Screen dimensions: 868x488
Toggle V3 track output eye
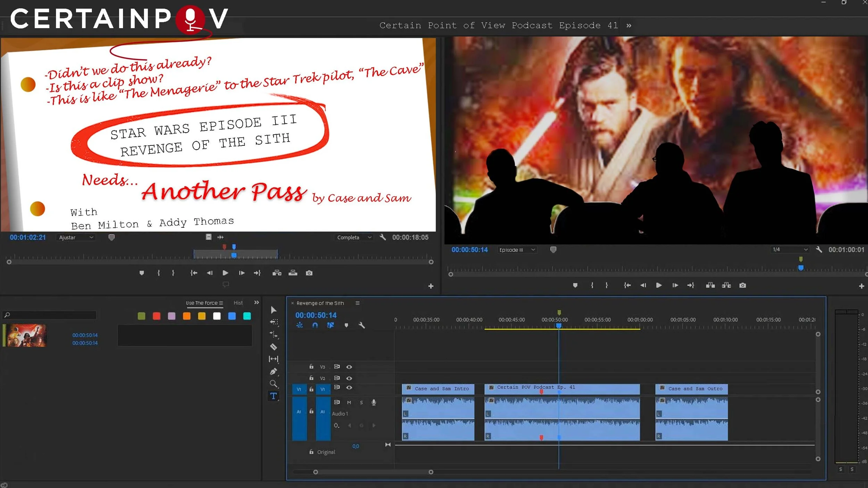pyautogui.click(x=349, y=367)
